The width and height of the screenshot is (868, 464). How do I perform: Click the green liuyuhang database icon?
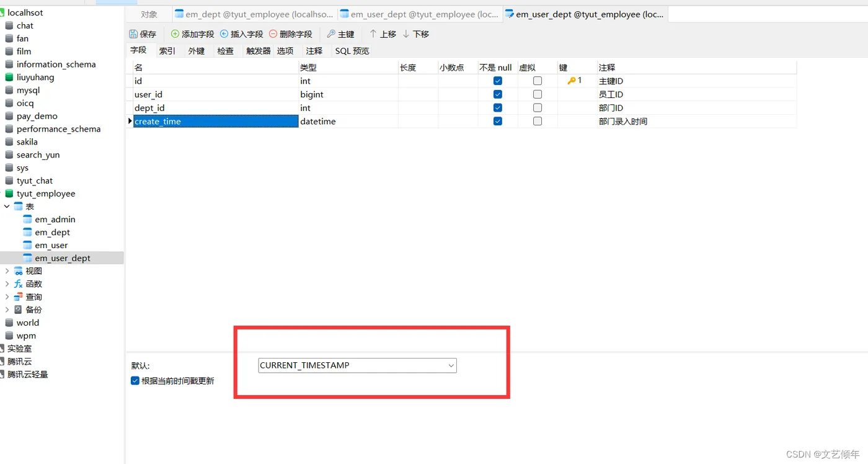[x=9, y=78]
